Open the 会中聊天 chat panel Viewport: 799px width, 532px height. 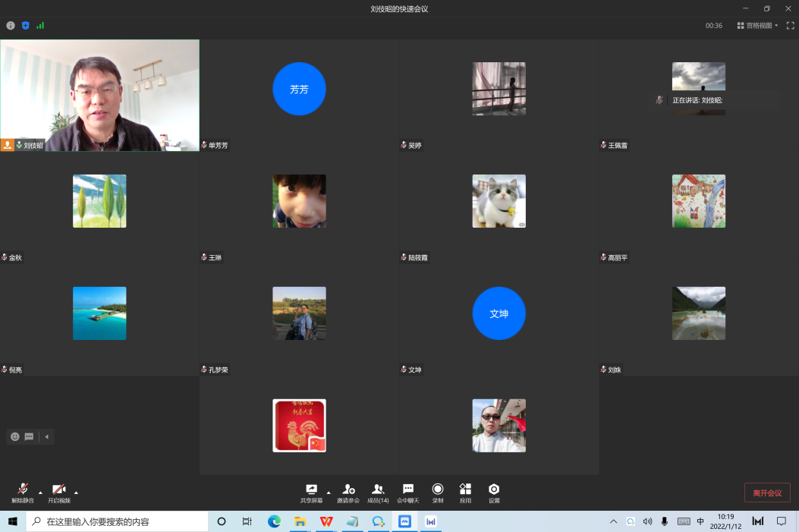pyautogui.click(x=407, y=490)
